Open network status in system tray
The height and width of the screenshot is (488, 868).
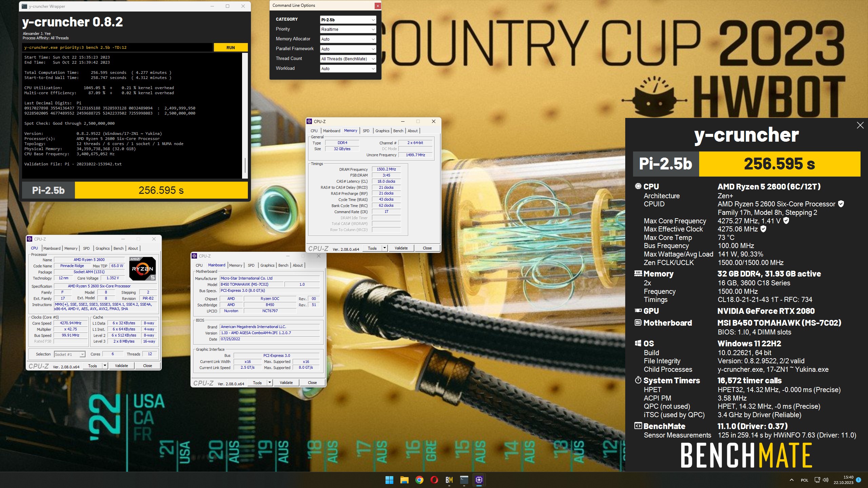point(817,480)
